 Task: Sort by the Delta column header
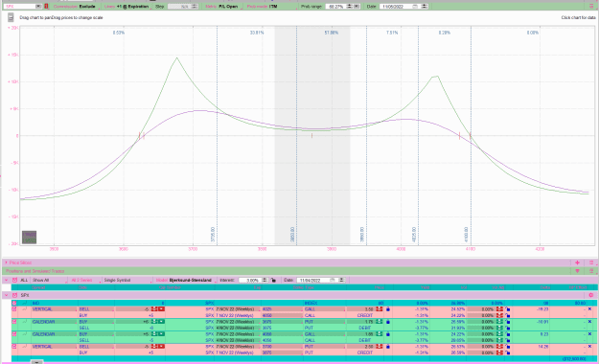pyautogui.click(x=545, y=287)
